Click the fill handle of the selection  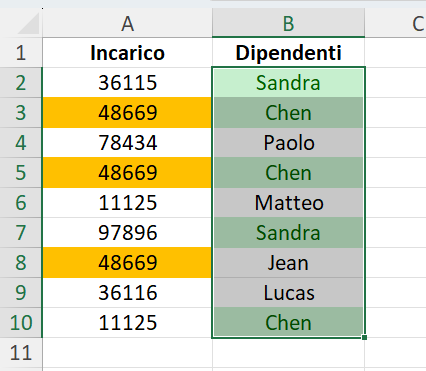tap(364, 337)
